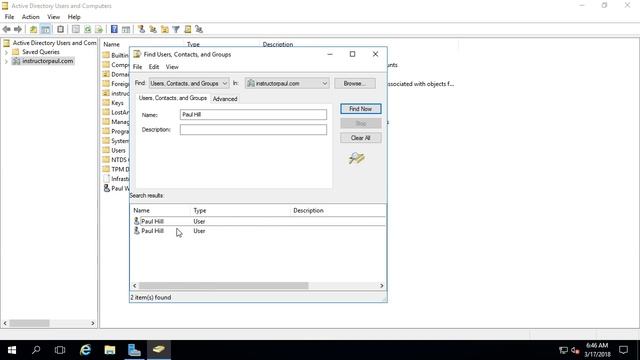Open the File menu in Find dialog
This screenshot has width=640, height=360.
pos(138,67)
